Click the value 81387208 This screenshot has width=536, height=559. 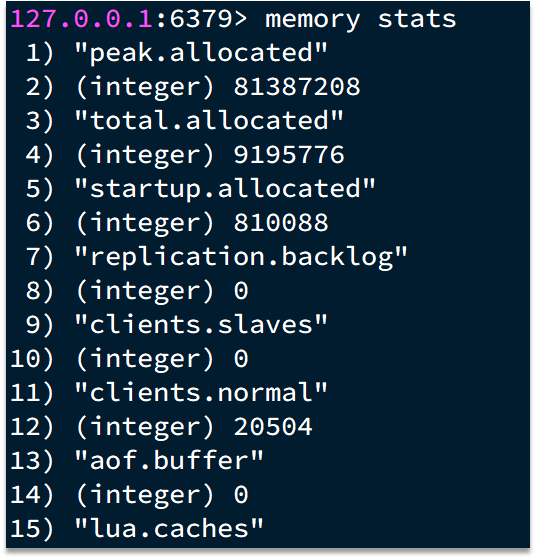coord(297,87)
